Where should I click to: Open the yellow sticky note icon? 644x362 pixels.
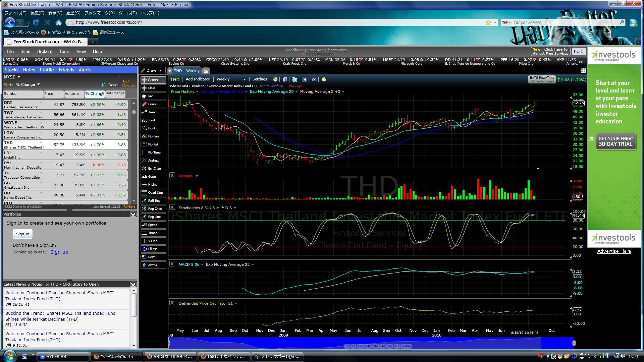pyautogui.click(x=324, y=79)
